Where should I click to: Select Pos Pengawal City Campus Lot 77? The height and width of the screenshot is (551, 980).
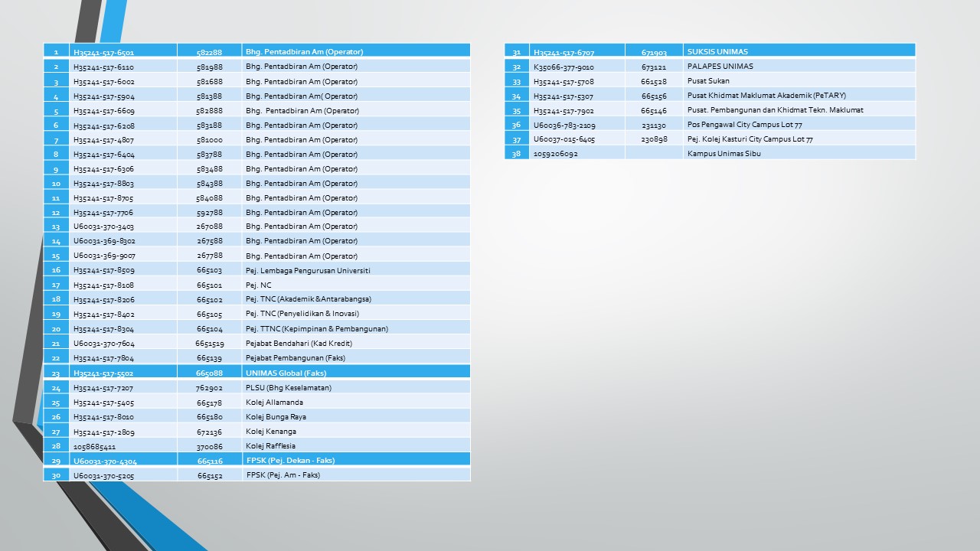click(744, 125)
